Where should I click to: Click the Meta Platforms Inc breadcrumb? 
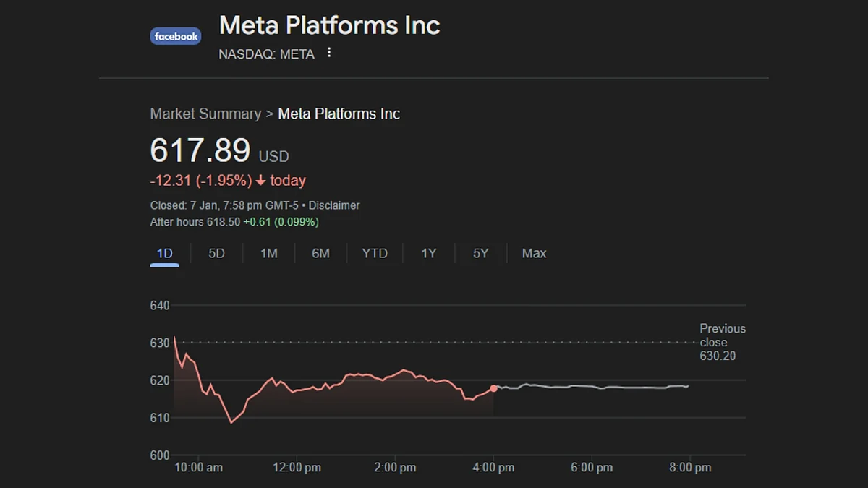coord(339,114)
